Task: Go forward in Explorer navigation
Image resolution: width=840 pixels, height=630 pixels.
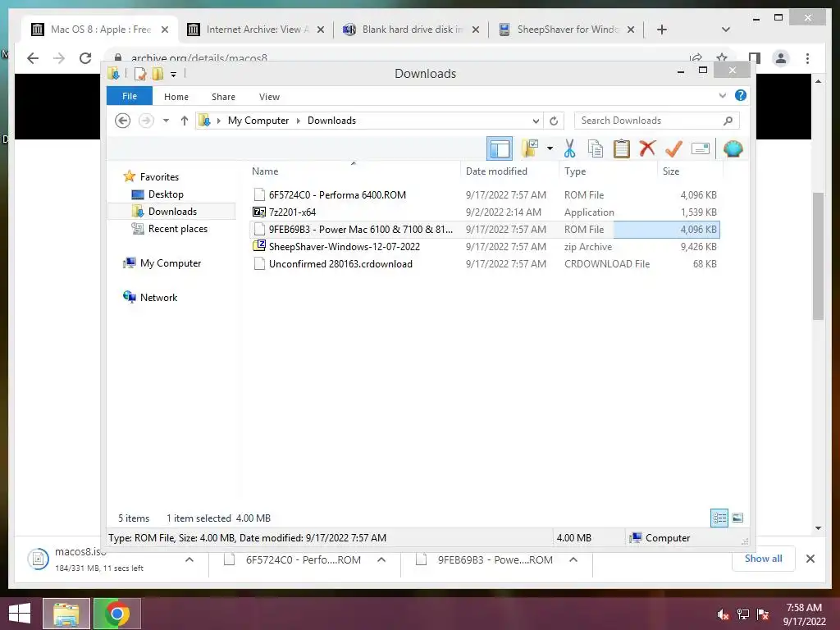Action: tap(146, 121)
